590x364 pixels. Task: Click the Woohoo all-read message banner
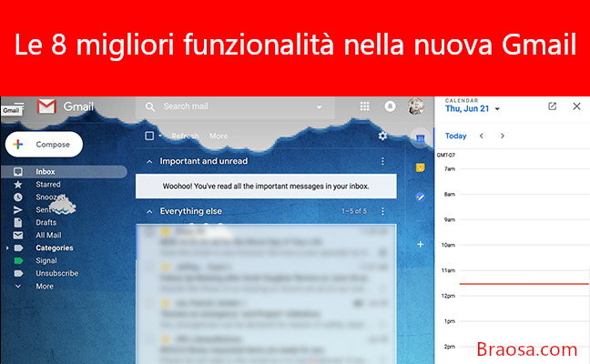[x=266, y=187]
